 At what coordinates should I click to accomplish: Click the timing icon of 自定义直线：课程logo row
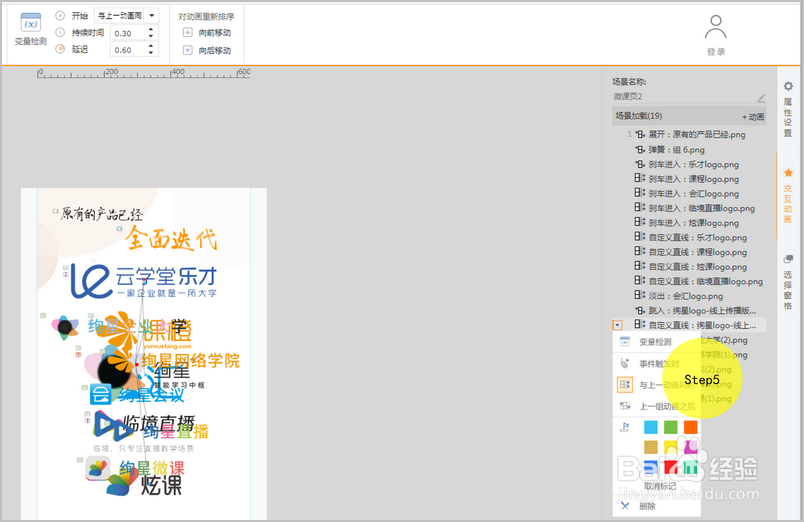[640, 251]
